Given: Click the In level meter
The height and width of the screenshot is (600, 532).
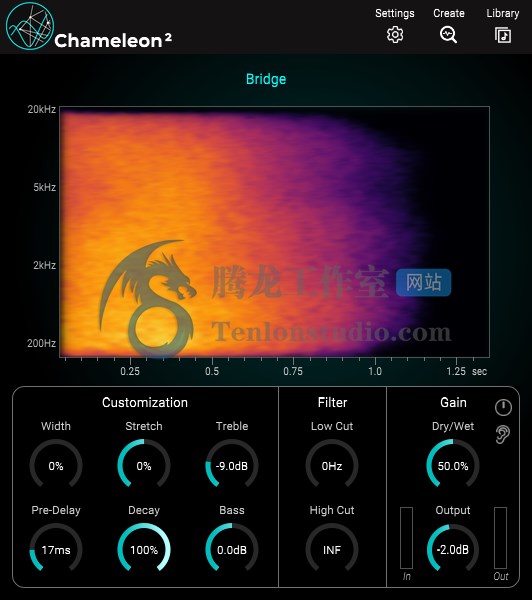Looking at the screenshot, I should point(406,538).
